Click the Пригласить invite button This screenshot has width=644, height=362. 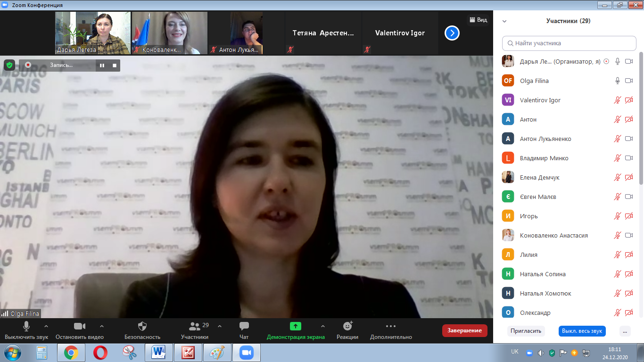[x=526, y=331]
